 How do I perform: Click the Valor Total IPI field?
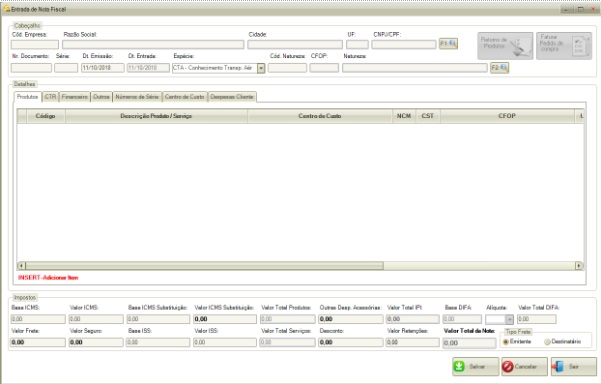point(412,319)
